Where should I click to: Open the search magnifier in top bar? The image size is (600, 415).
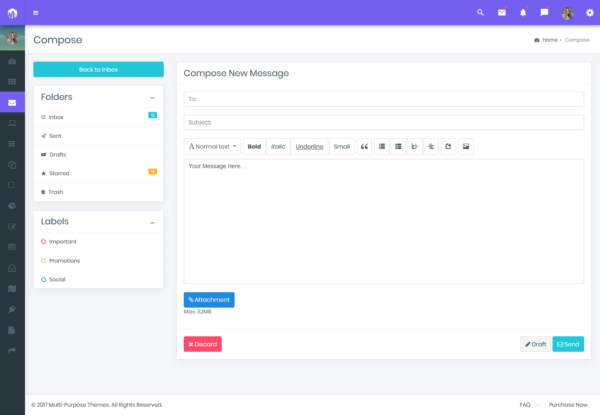480,13
